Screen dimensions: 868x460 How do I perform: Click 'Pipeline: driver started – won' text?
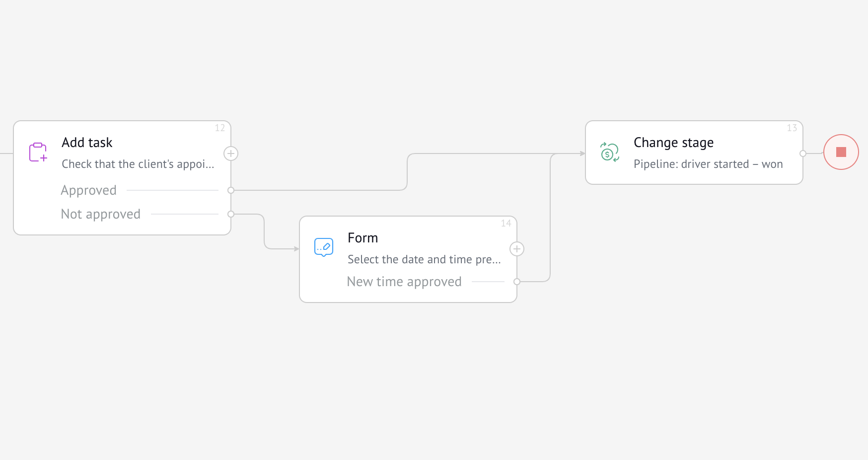click(x=708, y=164)
